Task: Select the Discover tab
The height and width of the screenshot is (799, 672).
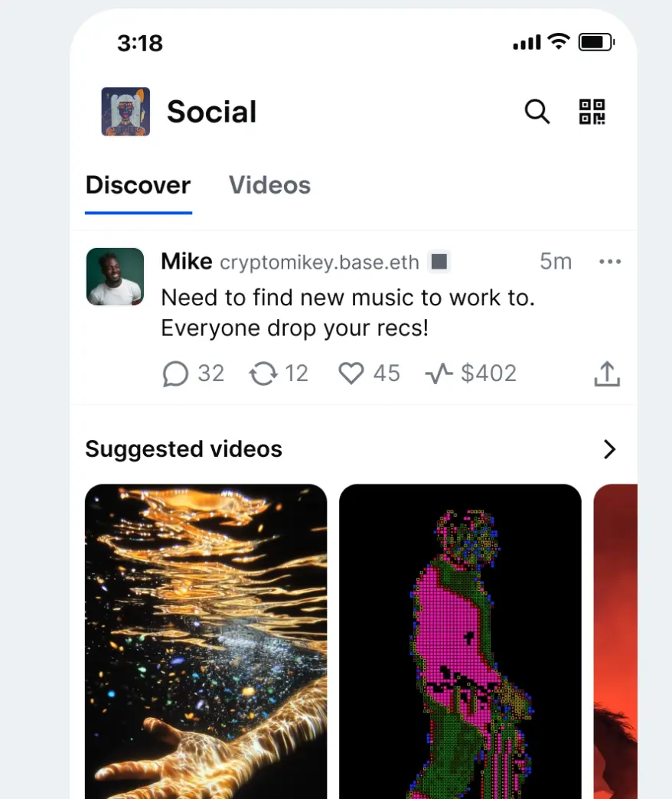Action: click(x=138, y=185)
